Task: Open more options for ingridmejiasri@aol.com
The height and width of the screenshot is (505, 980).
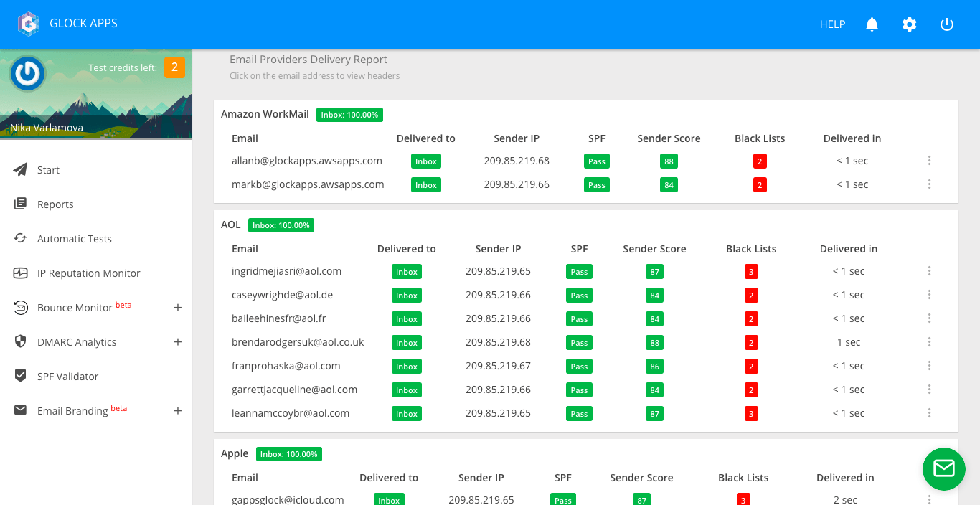Action: point(929,271)
